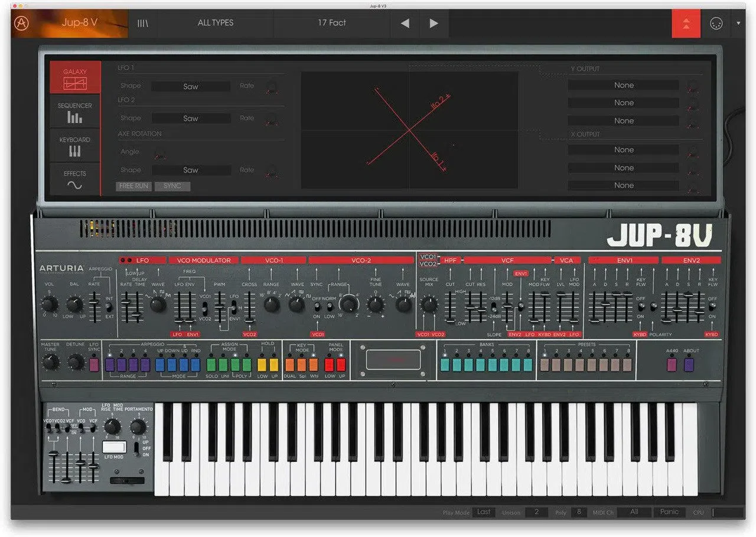Select the KEYBOARD tab
Image resolution: width=756 pixels, height=537 pixels.
[x=75, y=145]
